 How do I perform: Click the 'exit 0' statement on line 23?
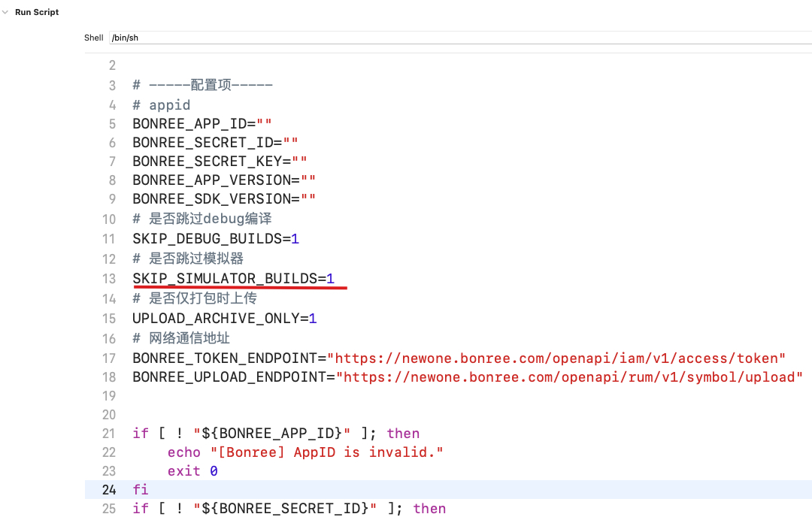[x=192, y=471]
